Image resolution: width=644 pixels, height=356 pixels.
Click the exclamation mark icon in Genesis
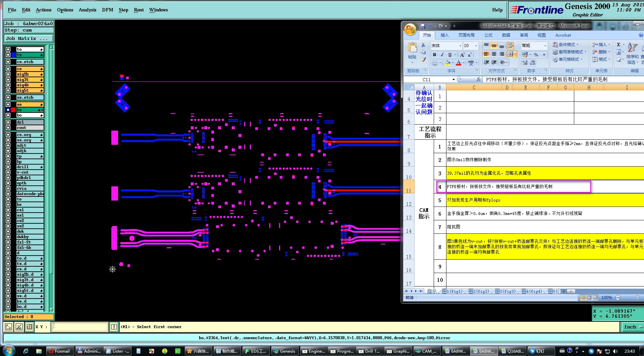(114, 326)
